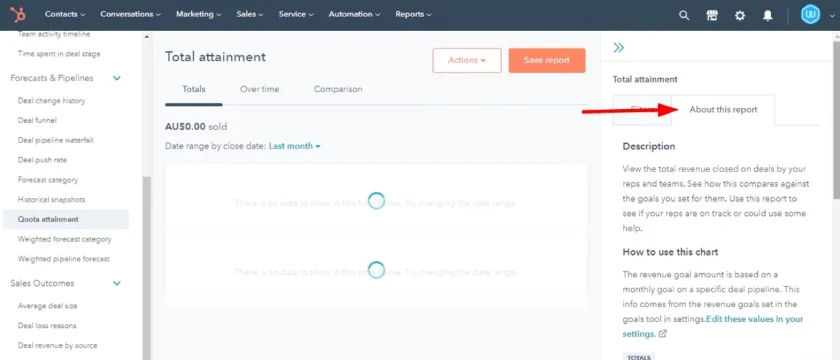The height and width of the screenshot is (360, 840).
Task: Open the Marketplace storefront icon
Action: [x=712, y=16]
